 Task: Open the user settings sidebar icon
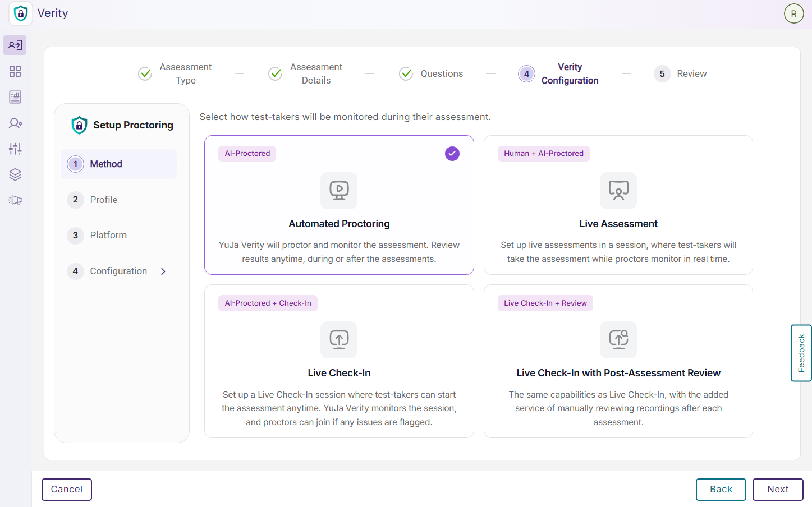tap(15, 123)
